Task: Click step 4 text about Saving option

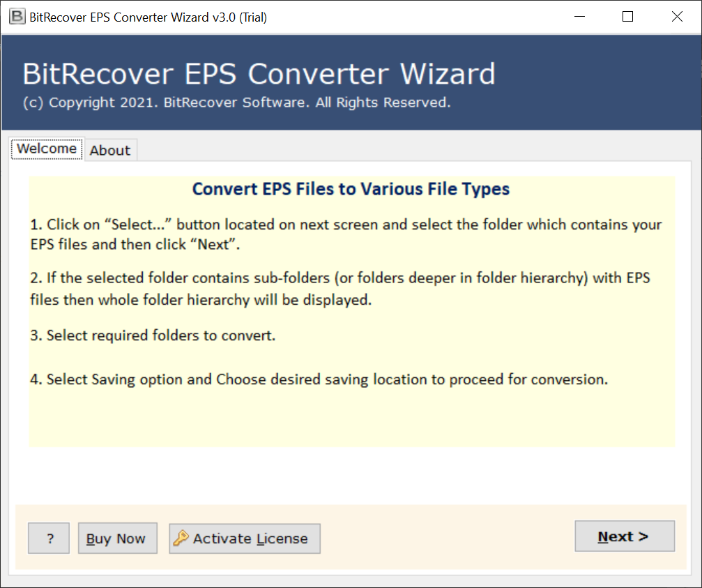Action: pyautogui.click(x=319, y=379)
